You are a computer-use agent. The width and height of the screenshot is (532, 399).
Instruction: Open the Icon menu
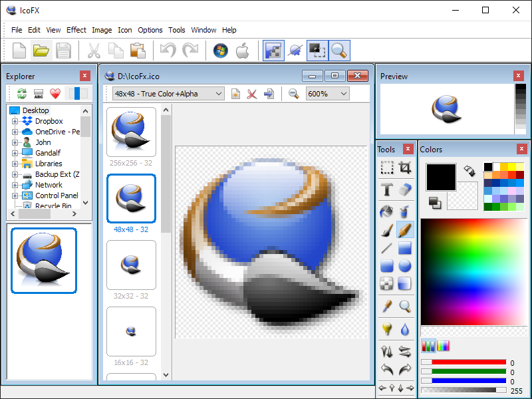click(125, 30)
